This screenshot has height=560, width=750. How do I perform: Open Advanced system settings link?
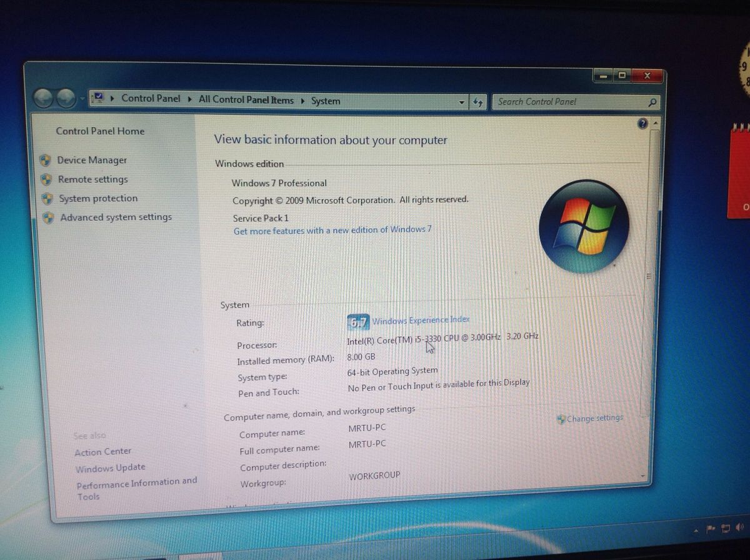click(x=116, y=217)
